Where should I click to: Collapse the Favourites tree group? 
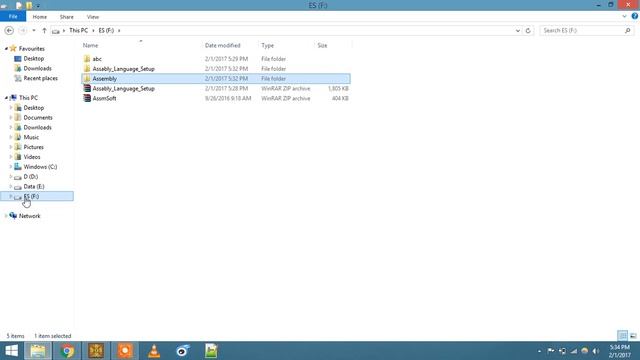[x=6, y=49]
